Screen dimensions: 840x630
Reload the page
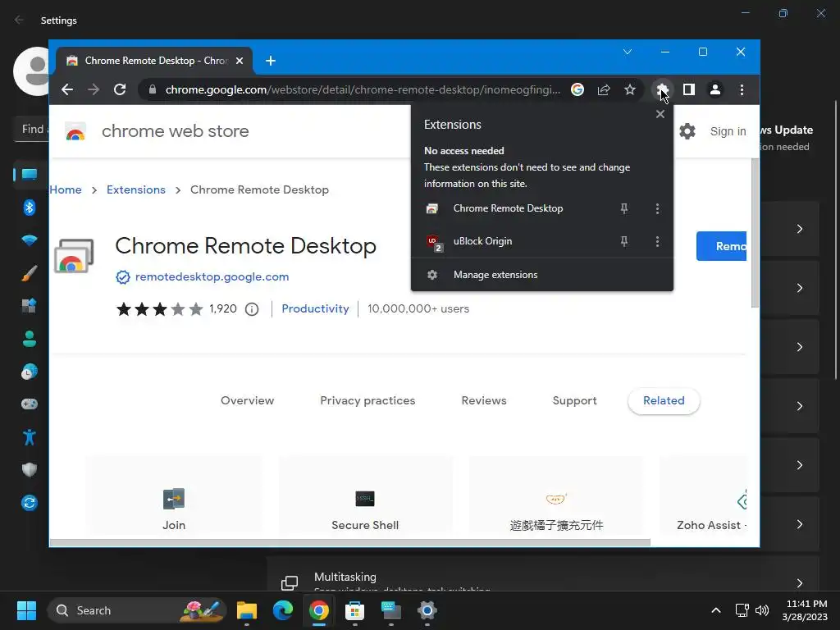(120, 89)
